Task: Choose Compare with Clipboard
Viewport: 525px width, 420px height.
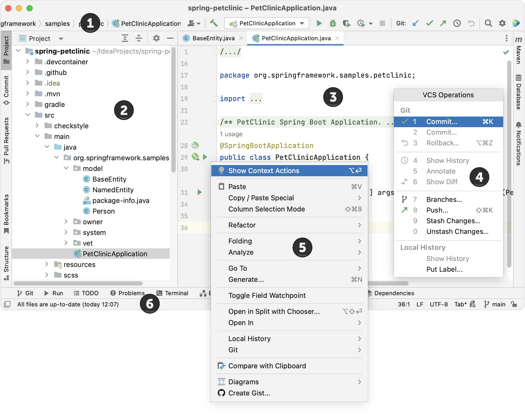Action: (x=289, y=366)
